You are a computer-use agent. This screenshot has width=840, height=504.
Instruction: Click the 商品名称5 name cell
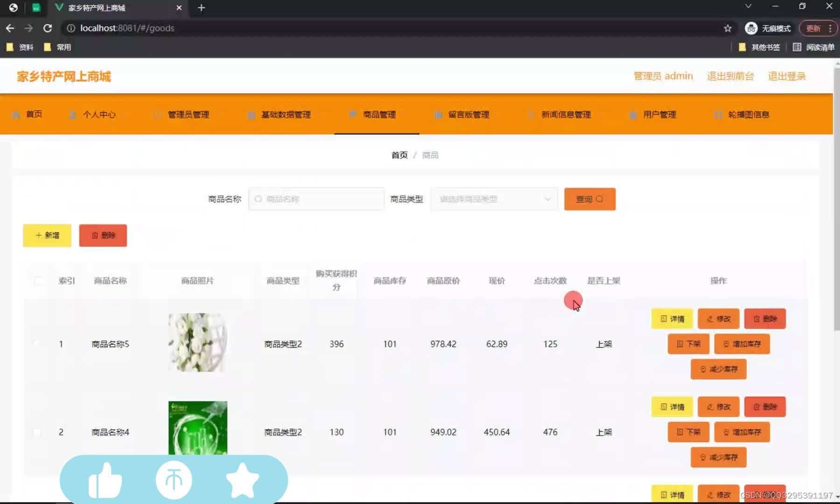[x=110, y=344]
